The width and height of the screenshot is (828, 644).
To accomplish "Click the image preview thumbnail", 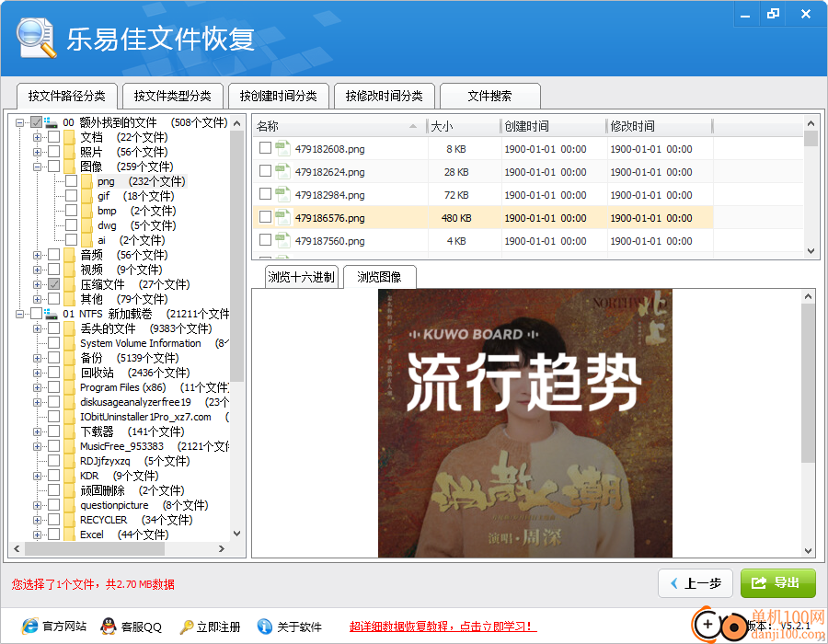I will 525,423.
